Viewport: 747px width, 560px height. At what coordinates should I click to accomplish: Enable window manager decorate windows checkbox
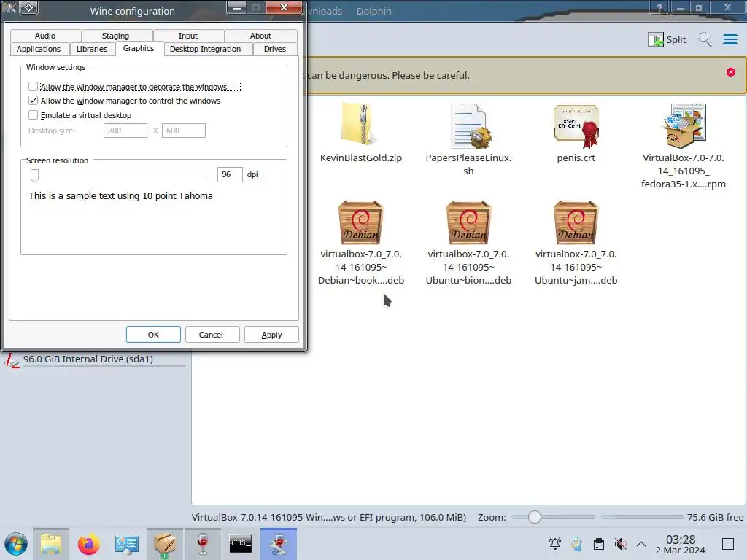click(x=33, y=86)
